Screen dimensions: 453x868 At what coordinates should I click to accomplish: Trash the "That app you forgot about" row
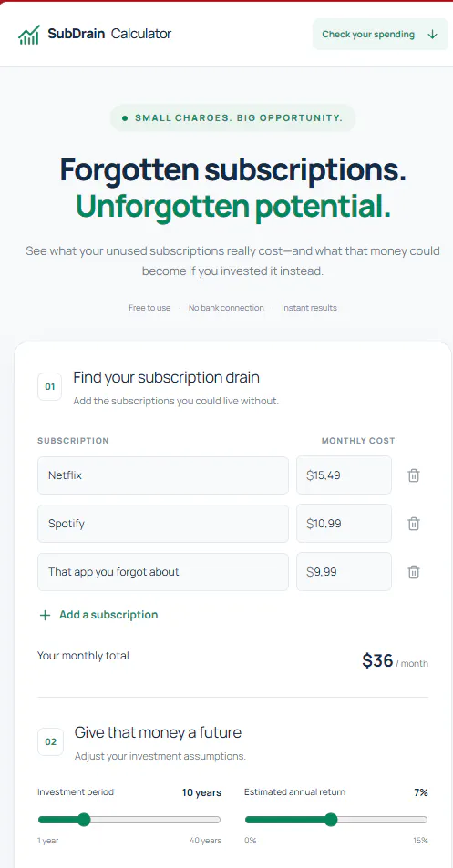(414, 572)
